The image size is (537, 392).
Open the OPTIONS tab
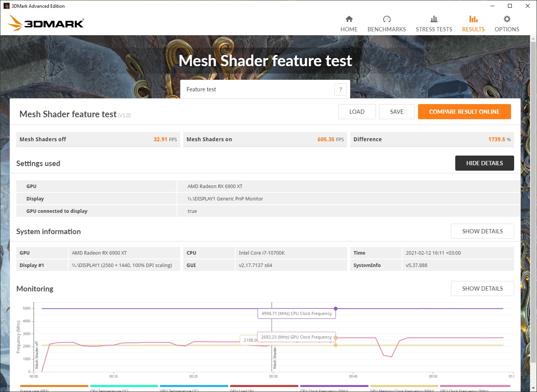507,24
